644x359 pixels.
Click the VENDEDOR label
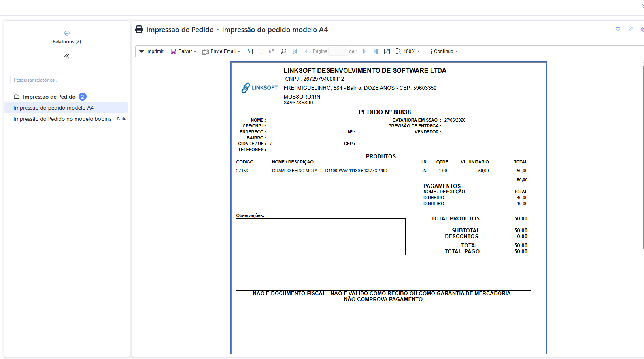pyautogui.click(x=428, y=132)
